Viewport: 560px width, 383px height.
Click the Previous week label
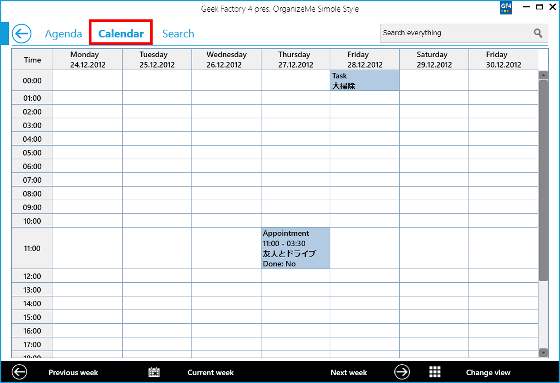73,372
